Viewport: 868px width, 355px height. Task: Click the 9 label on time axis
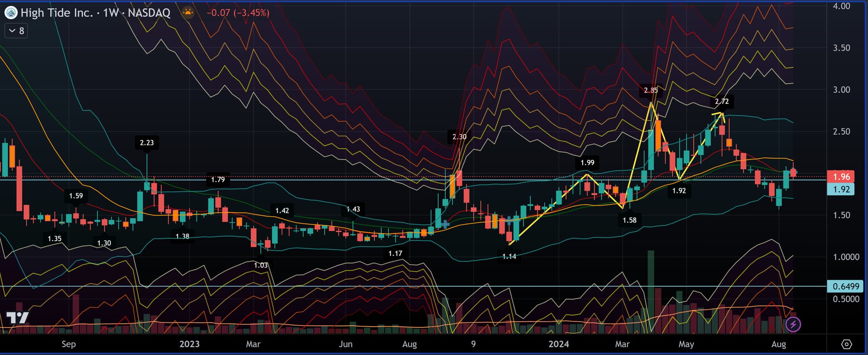[x=473, y=344]
